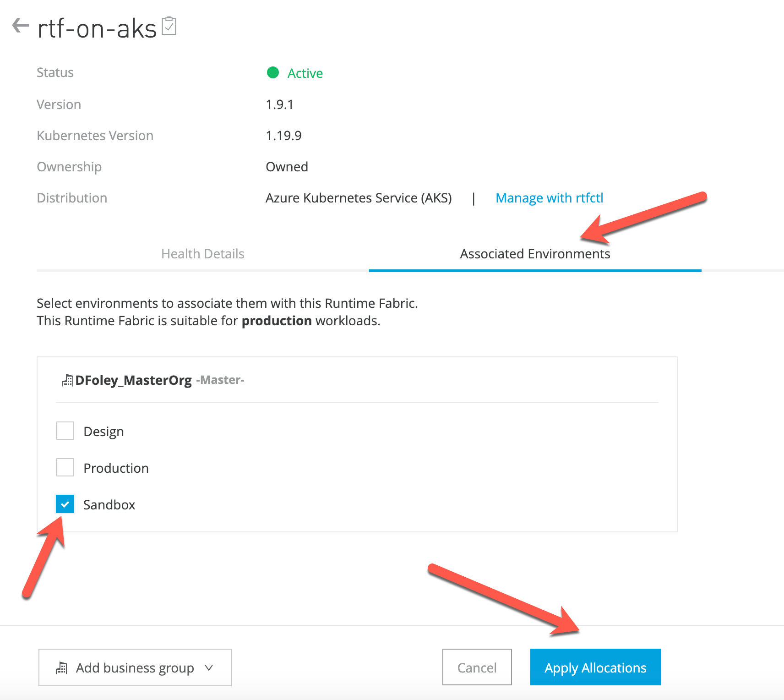Click the Production label text
784x700 pixels.
point(116,468)
